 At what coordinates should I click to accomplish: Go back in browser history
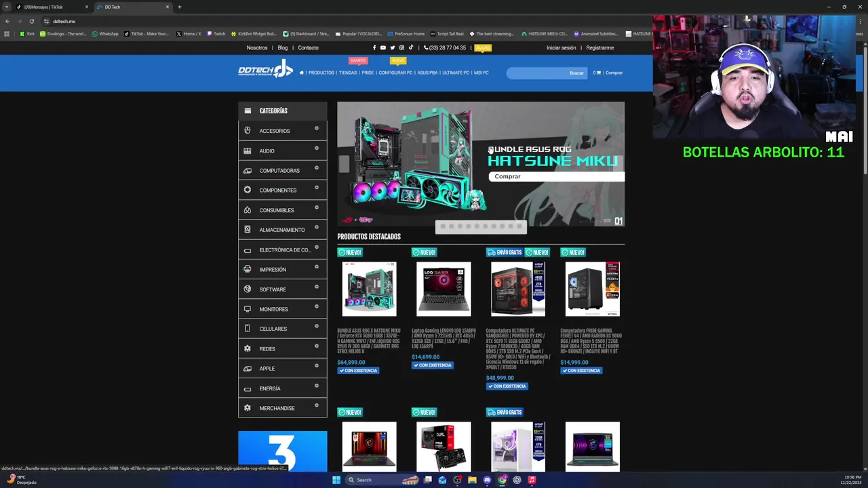(7, 21)
